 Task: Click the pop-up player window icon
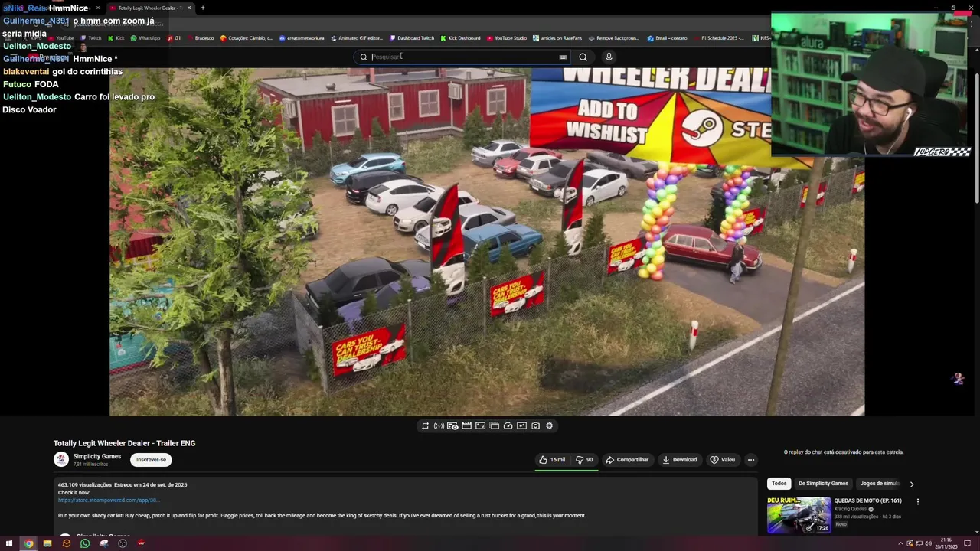(494, 426)
